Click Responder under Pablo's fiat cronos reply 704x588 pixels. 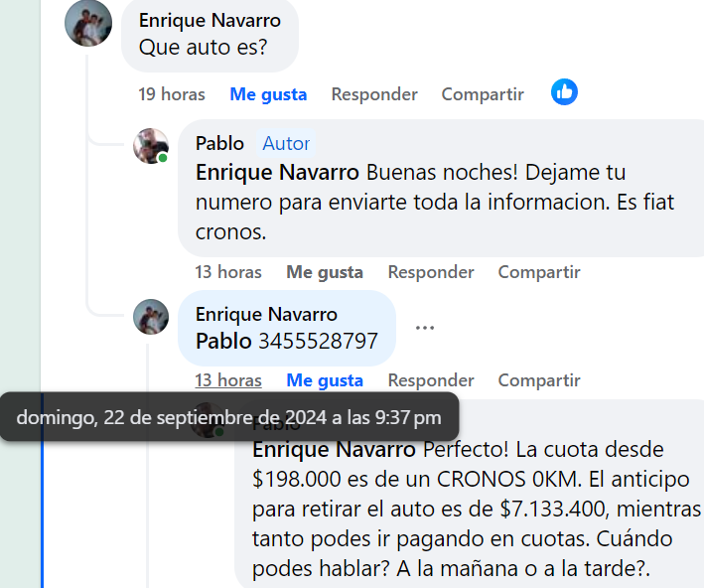pyautogui.click(x=431, y=272)
